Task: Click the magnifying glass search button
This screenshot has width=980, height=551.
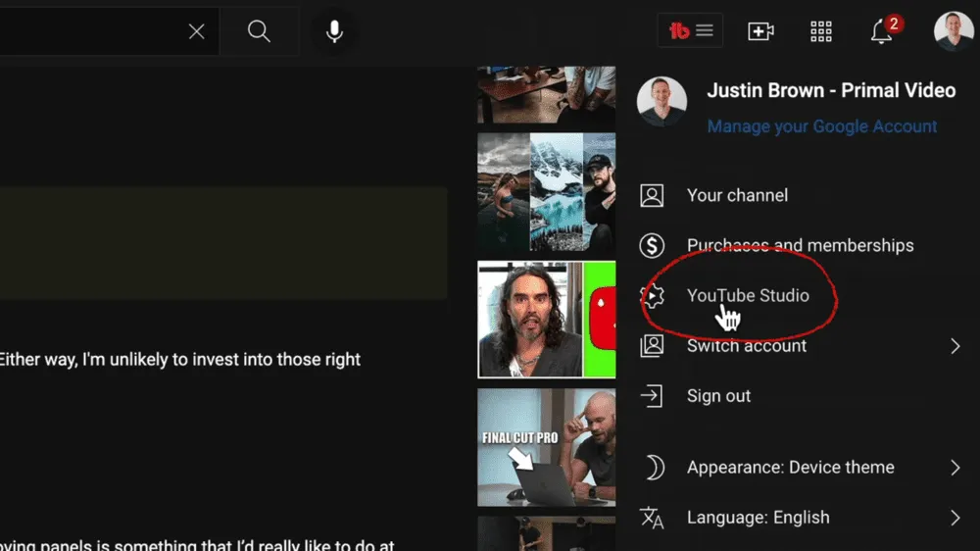Action: (259, 31)
